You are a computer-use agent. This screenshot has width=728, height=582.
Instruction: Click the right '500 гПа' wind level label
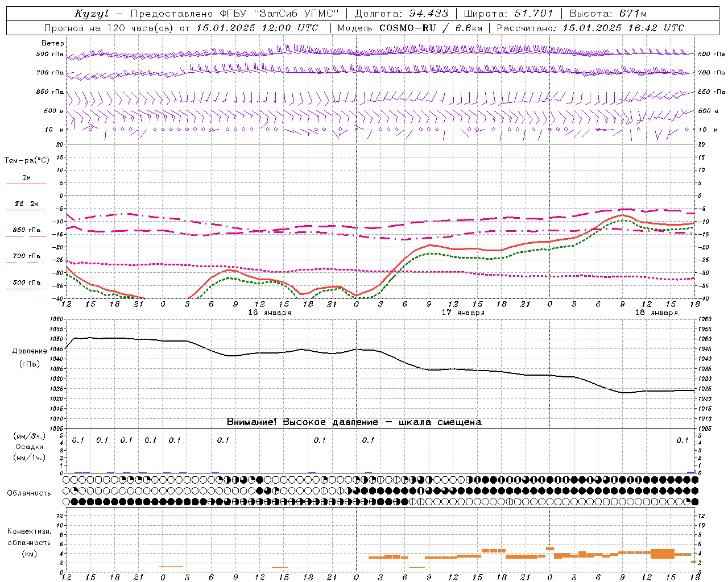(712, 54)
